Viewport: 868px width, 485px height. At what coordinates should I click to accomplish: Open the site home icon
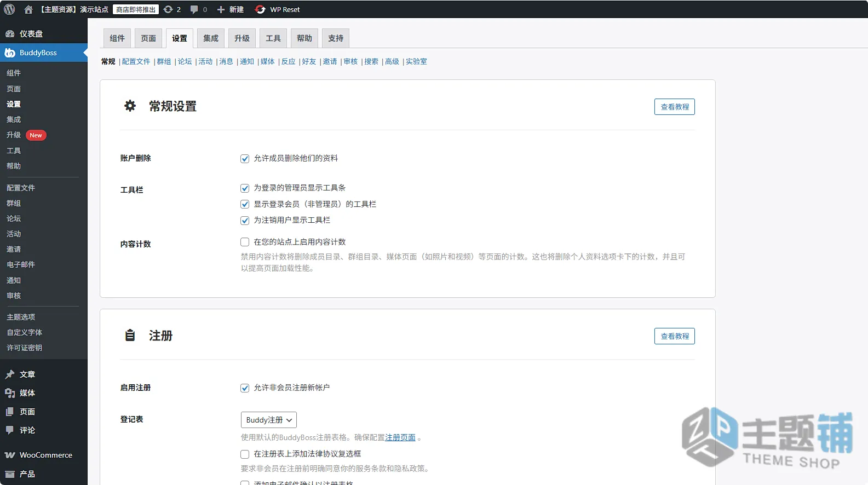28,9
